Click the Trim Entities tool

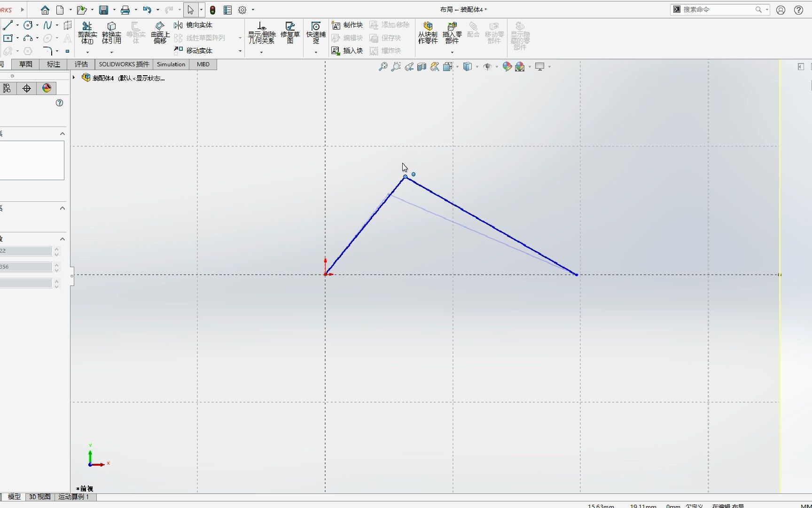[87, 32]
